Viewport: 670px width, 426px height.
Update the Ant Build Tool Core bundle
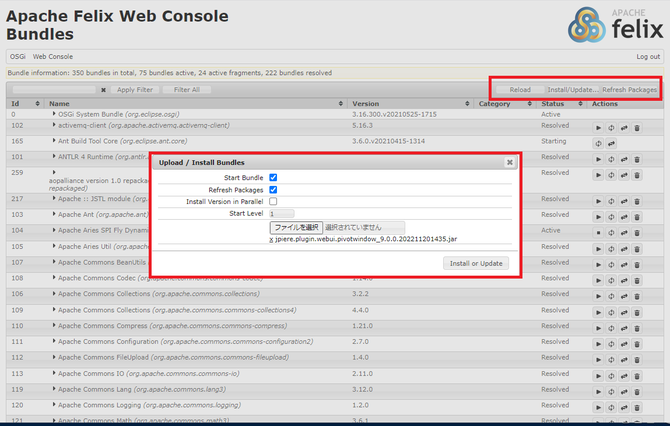(611, 144)
